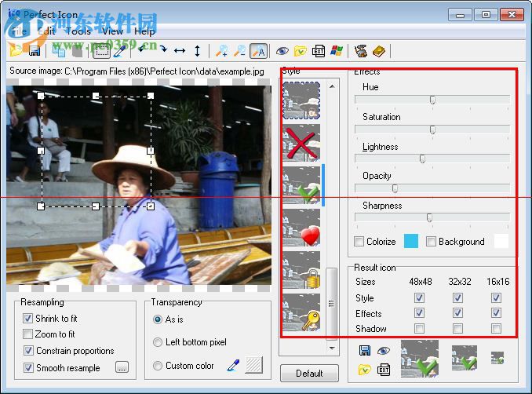Screen dimensions: 532x394
Task: Pick the transparency color eyedropper icon
Action: [x=232, y=365]
